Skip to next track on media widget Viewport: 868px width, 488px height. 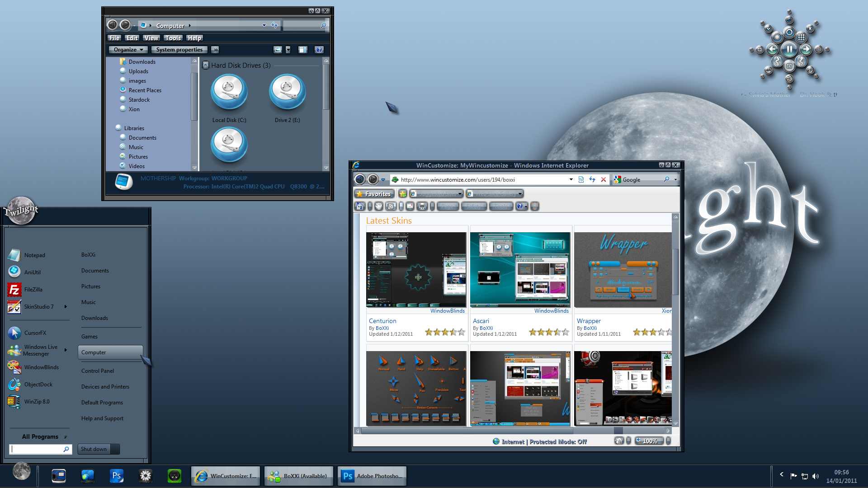point(806,49)
